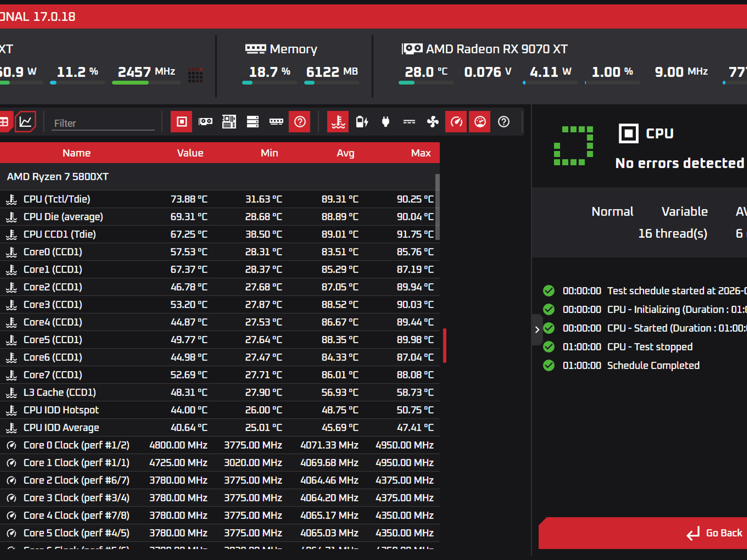Click green check beside CPU - Test stopped
Viewport: 747px width, 560px height.
549,346
